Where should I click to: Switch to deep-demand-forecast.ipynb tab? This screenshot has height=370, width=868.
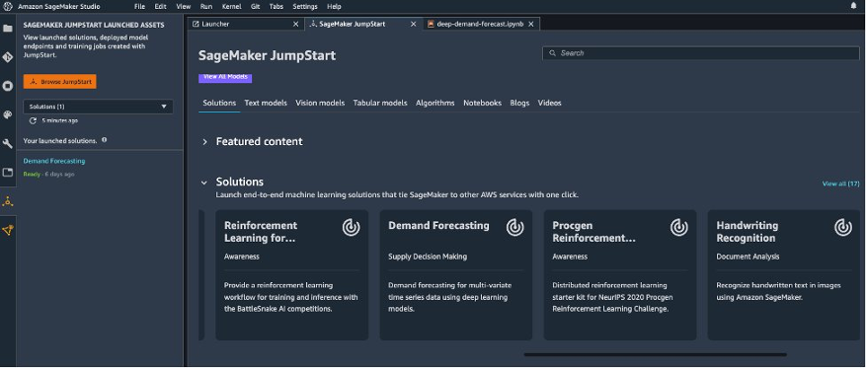click(x=480, y=24)
